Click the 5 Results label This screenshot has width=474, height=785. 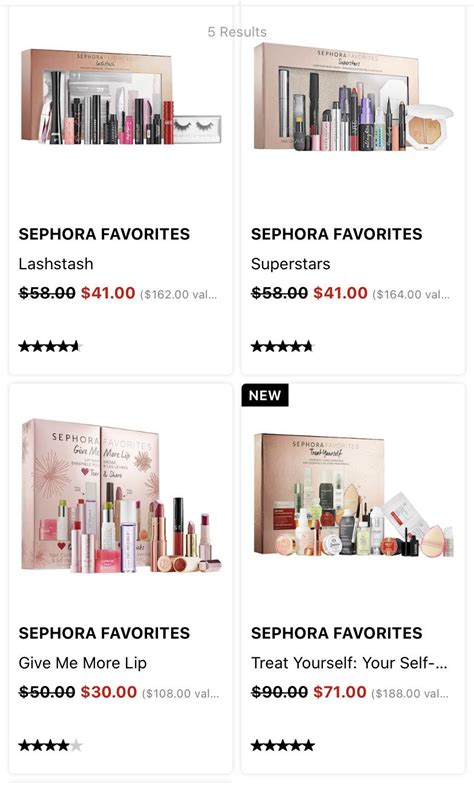[x=237, y=32]
